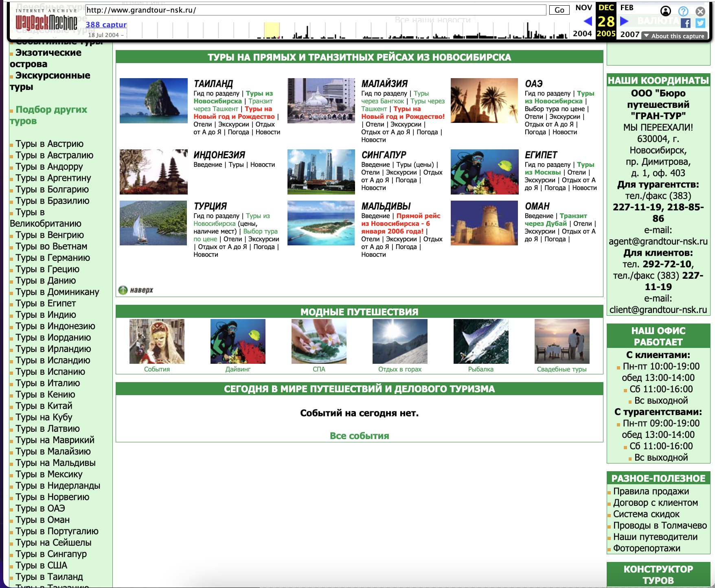Click the Wayback Machine logo
Viewport: 715px width, 588px height.
pos(46,20)
